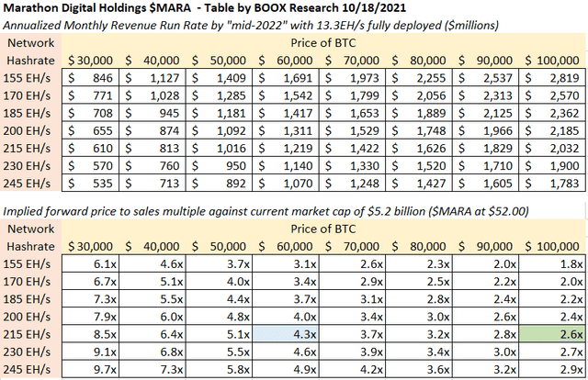The height and width of the screenshot is (380, 588).
Task: Click the 7.9x multiple for 200 EH/s
Action: 90,317
